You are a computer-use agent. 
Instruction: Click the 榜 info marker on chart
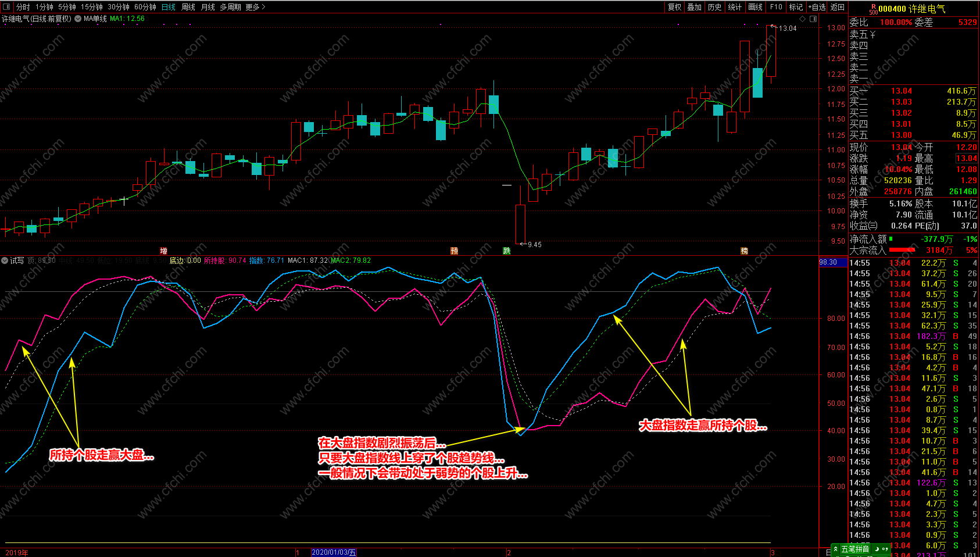(x=744, y=251)
